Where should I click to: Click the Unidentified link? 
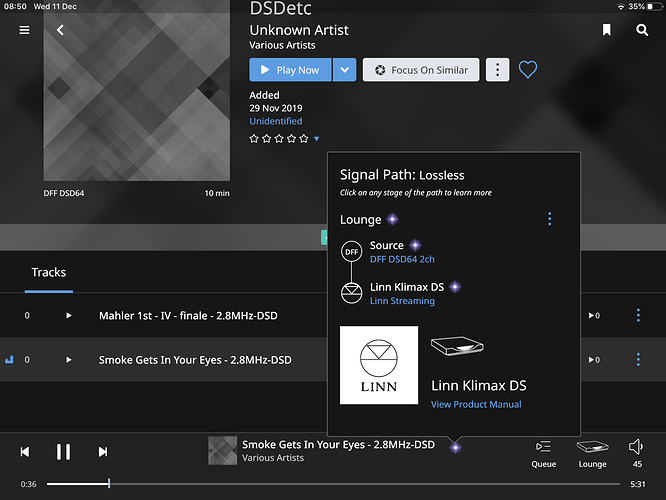pyautogui.click(x=276, y=121)
